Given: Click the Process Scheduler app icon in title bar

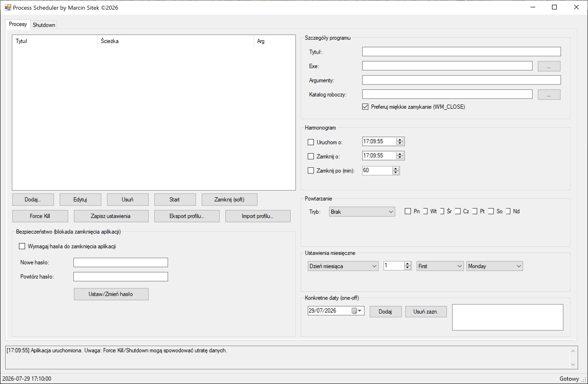Looking at the screenshot, I should click(8, 7).
